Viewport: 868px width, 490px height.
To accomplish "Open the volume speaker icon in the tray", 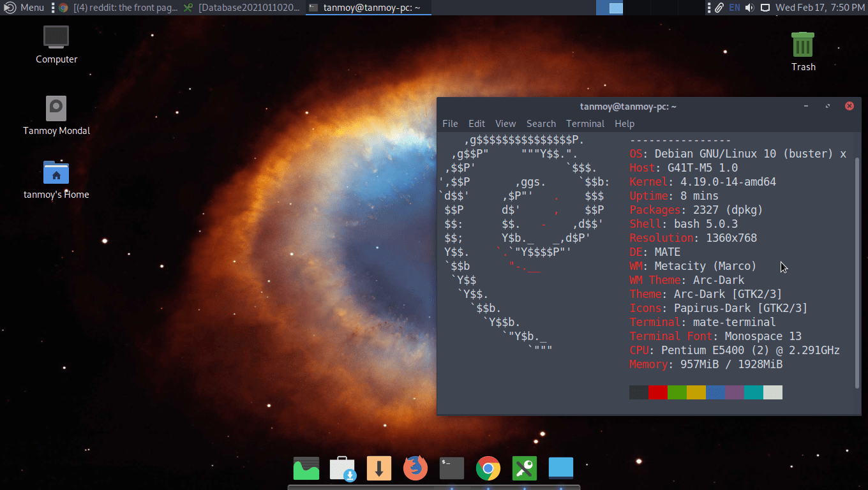I will (x=749, y=8).
